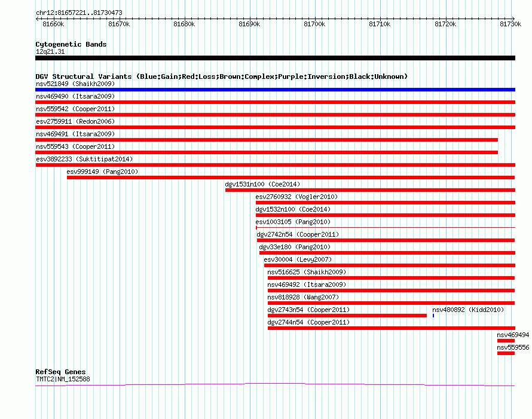This screenshot has width=532, height=419.
Task: Click the 81660k ruler position
Action: pos(53,24)
